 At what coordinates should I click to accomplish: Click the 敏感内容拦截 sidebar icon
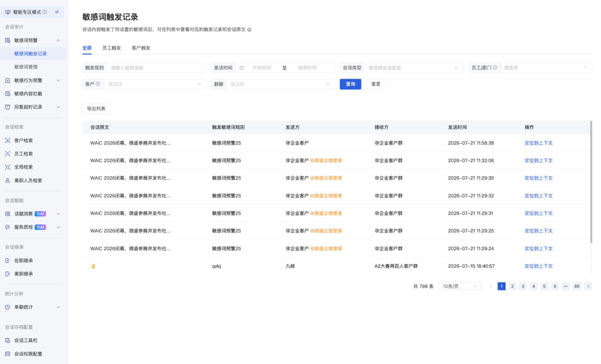click(8, 94)
